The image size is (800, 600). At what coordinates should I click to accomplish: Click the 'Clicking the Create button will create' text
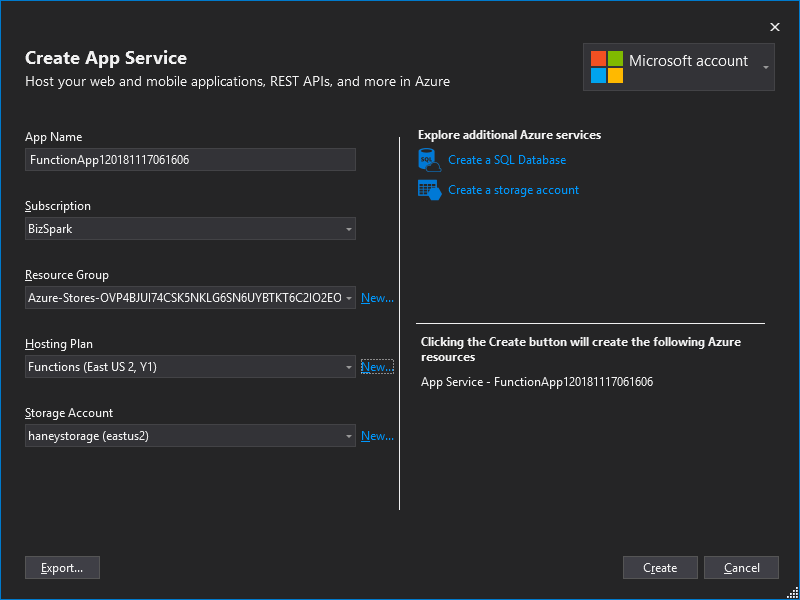tap(581, 349)
